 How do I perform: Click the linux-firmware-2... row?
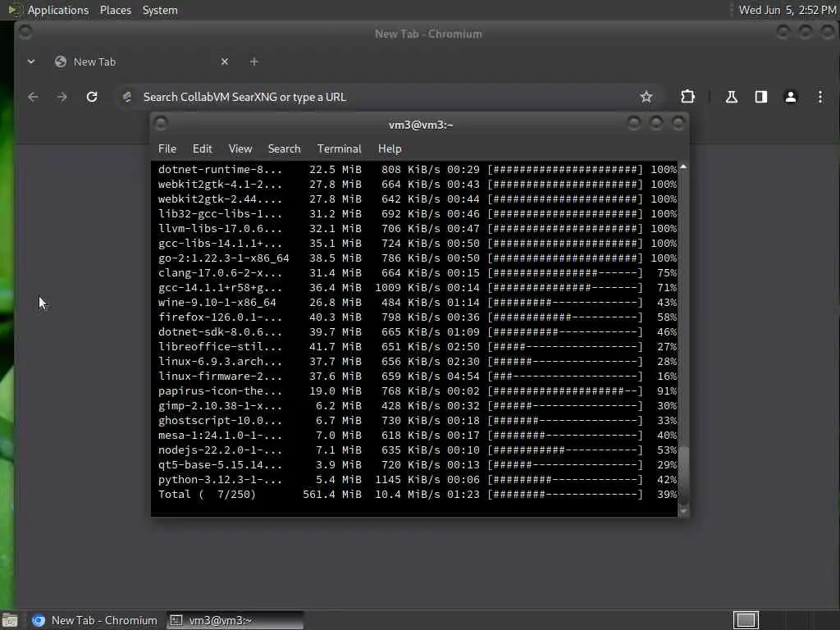417,376
